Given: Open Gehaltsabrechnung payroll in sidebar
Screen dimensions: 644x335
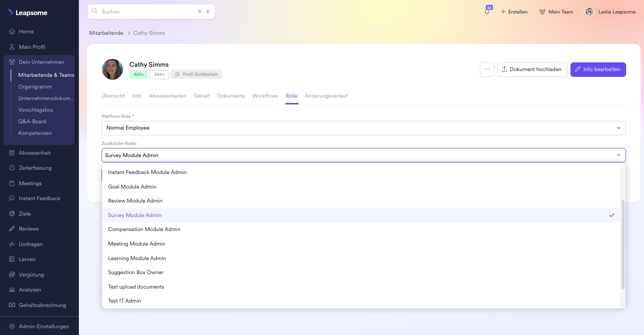Looking at the screenshot, I should pos(42,305).
